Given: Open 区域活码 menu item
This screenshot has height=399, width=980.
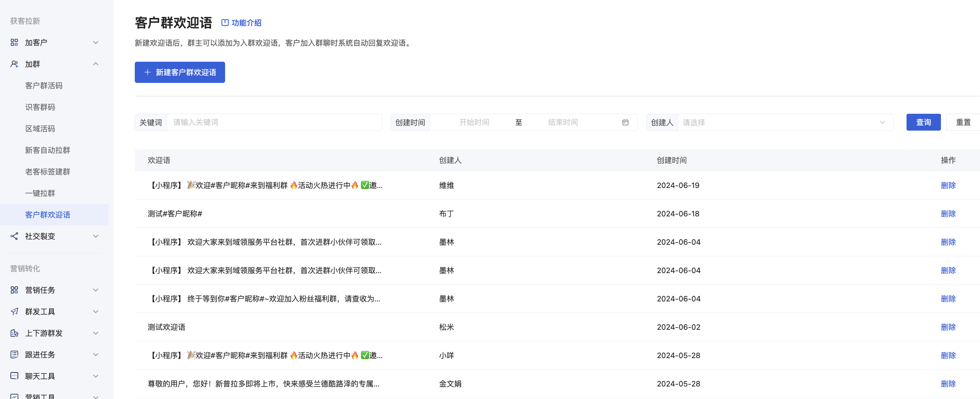Looking at the screenshot, I should click(x=40, y=129).
